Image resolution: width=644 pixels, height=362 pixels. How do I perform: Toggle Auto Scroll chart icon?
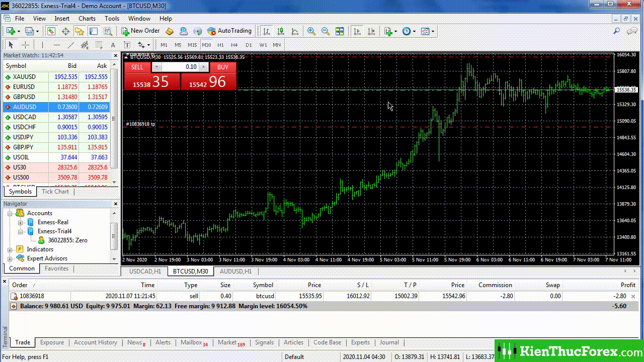(357, 31)
